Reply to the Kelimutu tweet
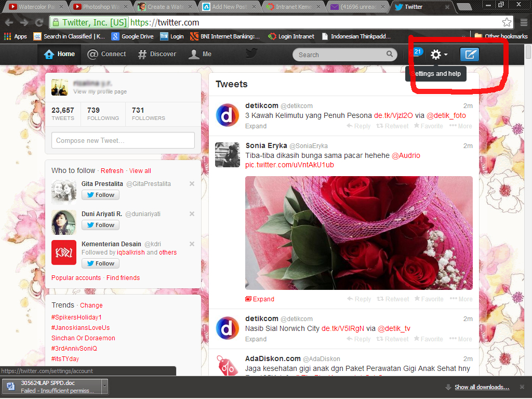Image resolution: width=532 pixels, height=399 pixels. (358, 126)
